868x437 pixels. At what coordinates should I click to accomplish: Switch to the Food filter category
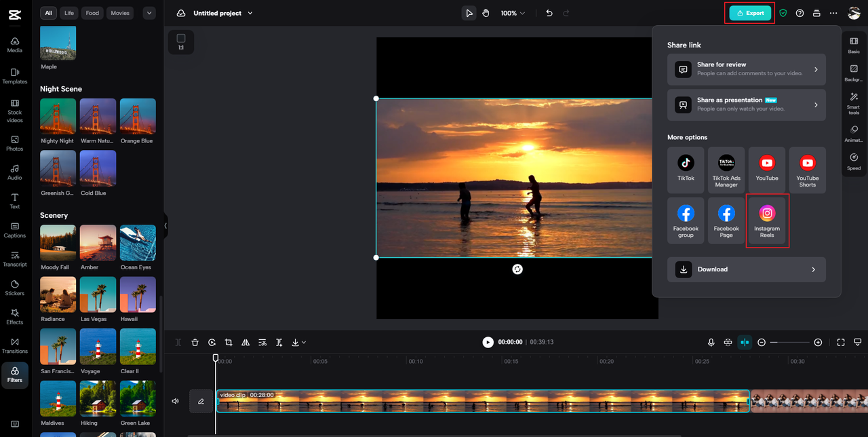click(92, 12)
